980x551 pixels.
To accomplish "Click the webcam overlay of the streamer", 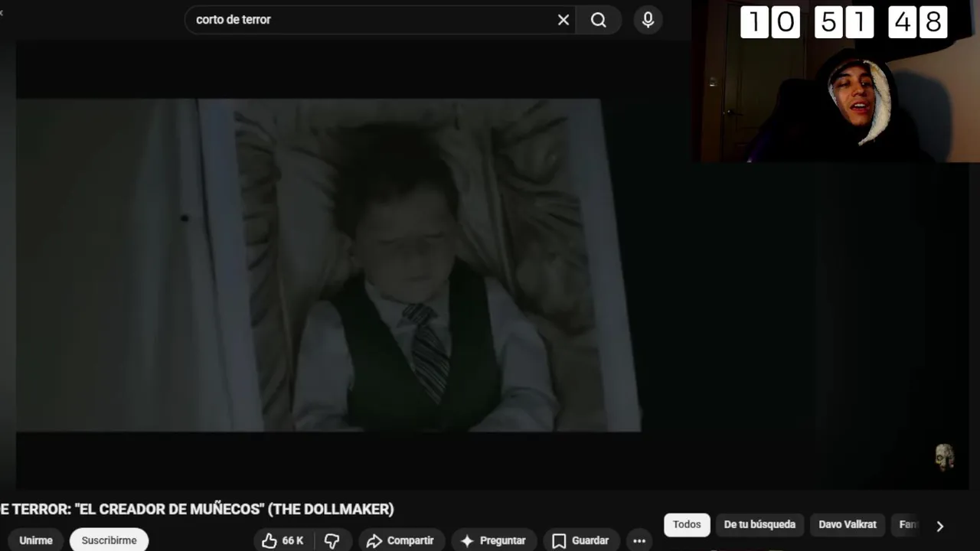I will point(836,81).
